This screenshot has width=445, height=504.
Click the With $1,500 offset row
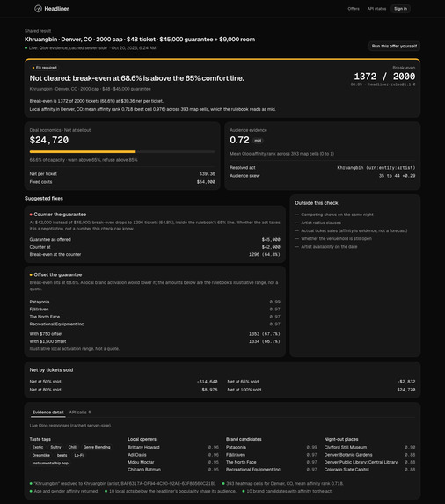pos(155,341)
